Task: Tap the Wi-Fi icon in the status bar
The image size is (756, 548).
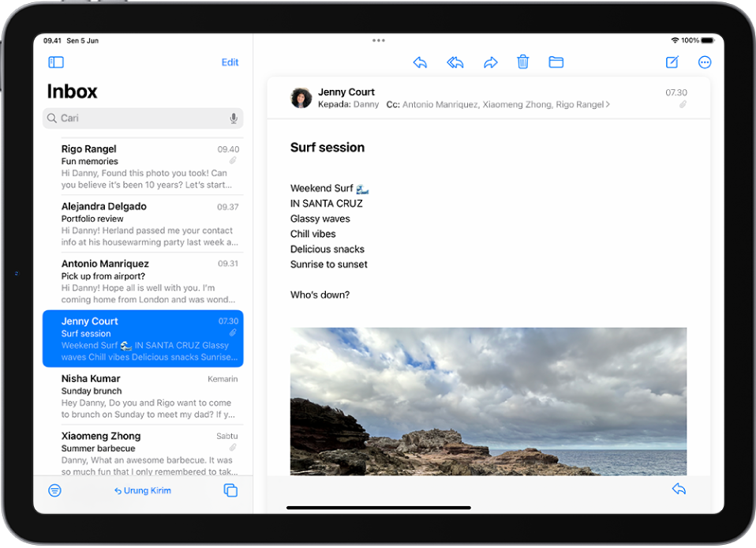Action: [x=675, y=39]
